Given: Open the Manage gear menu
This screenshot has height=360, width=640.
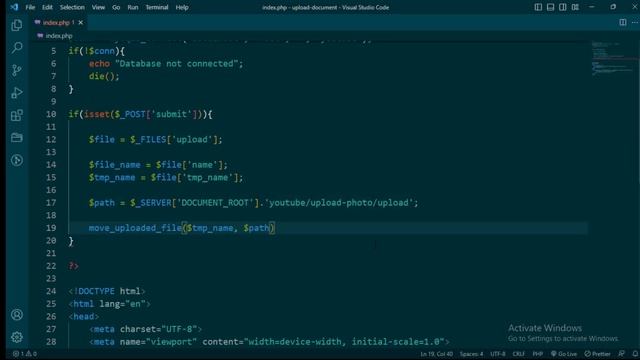Looking at the screenshot, I should [x=17, y=337].
